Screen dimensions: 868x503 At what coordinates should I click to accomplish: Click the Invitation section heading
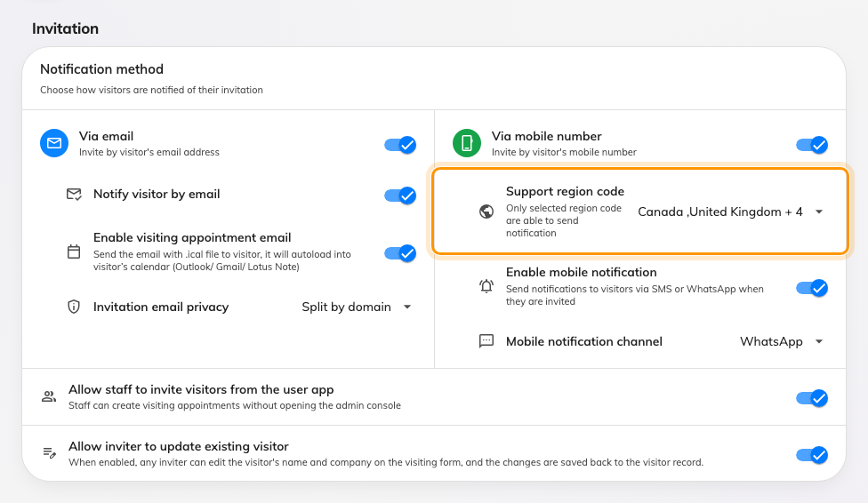point(65,28)
